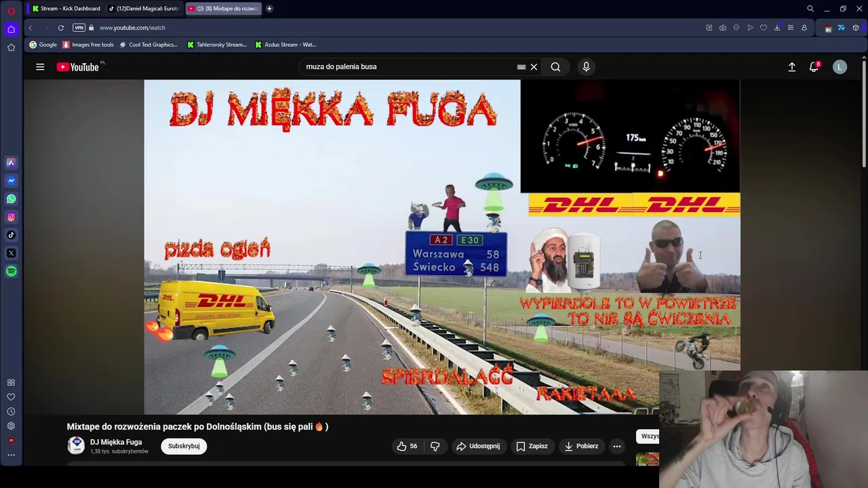The width and height of the screenshot is (868, 488).
Task: Open YouTube notifications bell
Action: click(x=814, y=66)
